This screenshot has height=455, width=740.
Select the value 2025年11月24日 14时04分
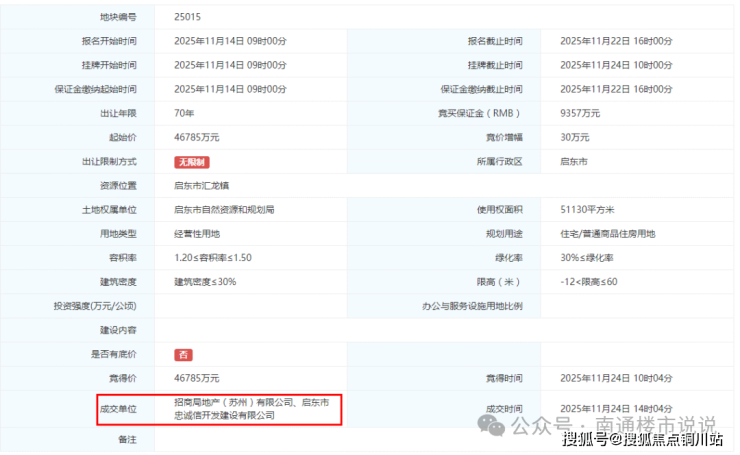pos(616,409)
